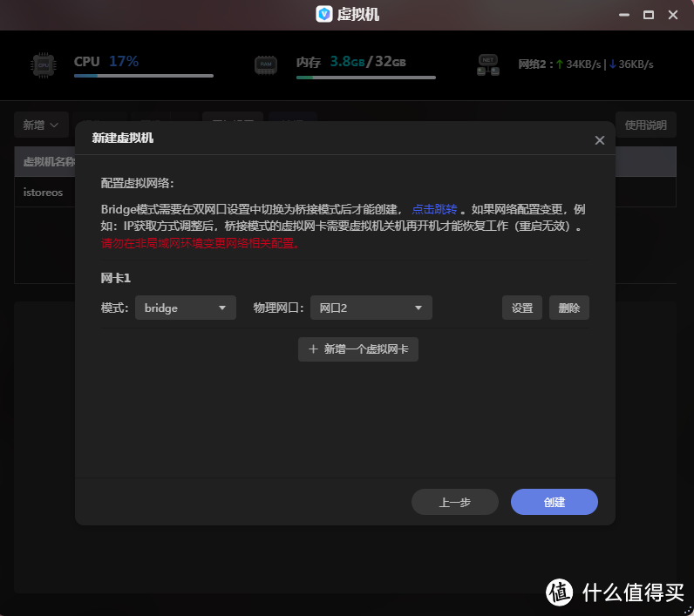Close the 虚拟机 window

[x=673, y=15]
